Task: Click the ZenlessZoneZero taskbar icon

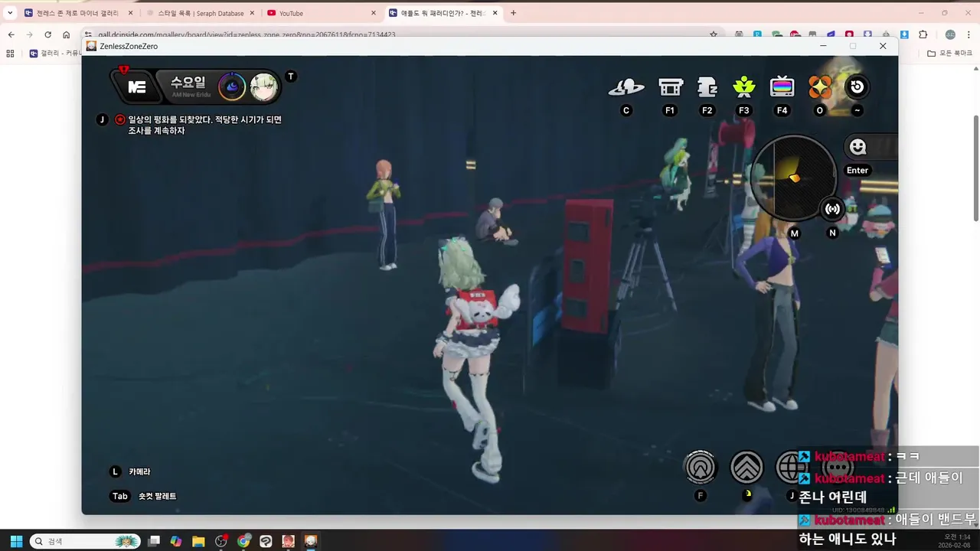Action: [310, 541]
